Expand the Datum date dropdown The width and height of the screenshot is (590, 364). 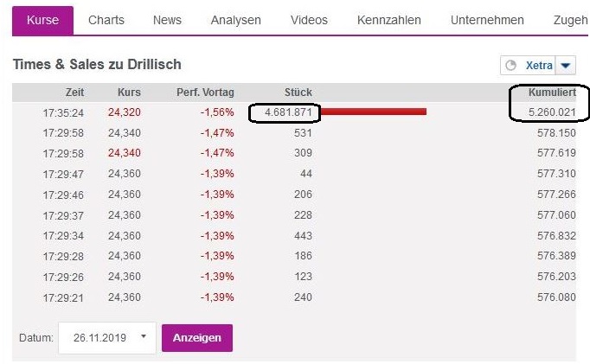pyautogui.click(x=143, y=337)
